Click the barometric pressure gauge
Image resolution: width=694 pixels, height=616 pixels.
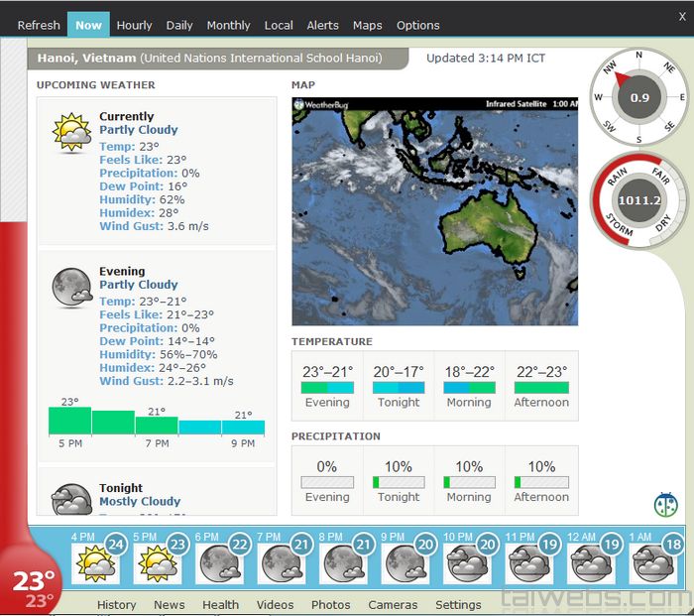[x=639, y=200]
